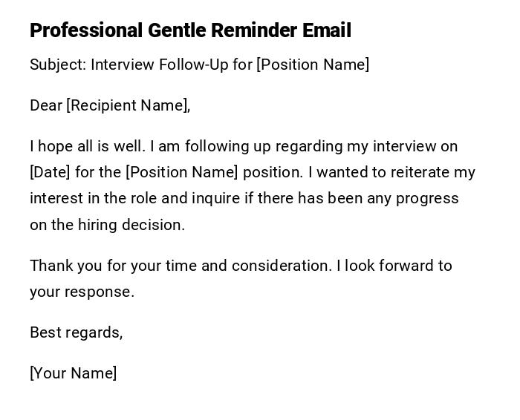Click the [Position Name] placeholder in body paragraph
The image size is (520, 420).
pyautogui.click(x=182, y=172)
